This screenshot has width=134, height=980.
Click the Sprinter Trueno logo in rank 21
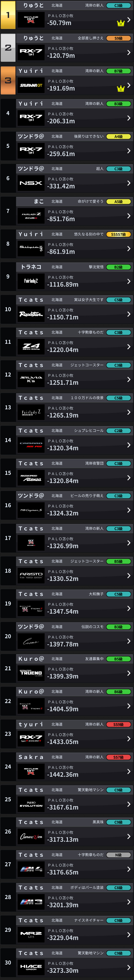click(x=31, y=673)
